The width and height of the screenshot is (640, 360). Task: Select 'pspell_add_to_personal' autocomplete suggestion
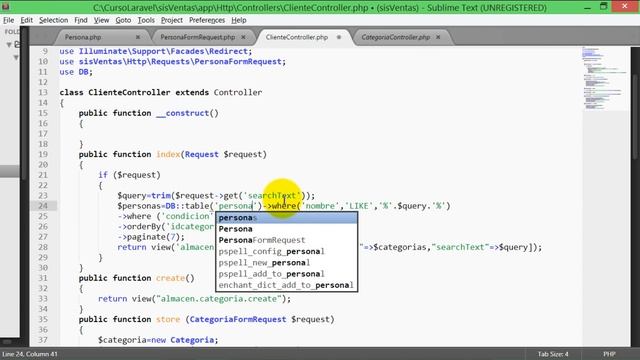point(287,274)
